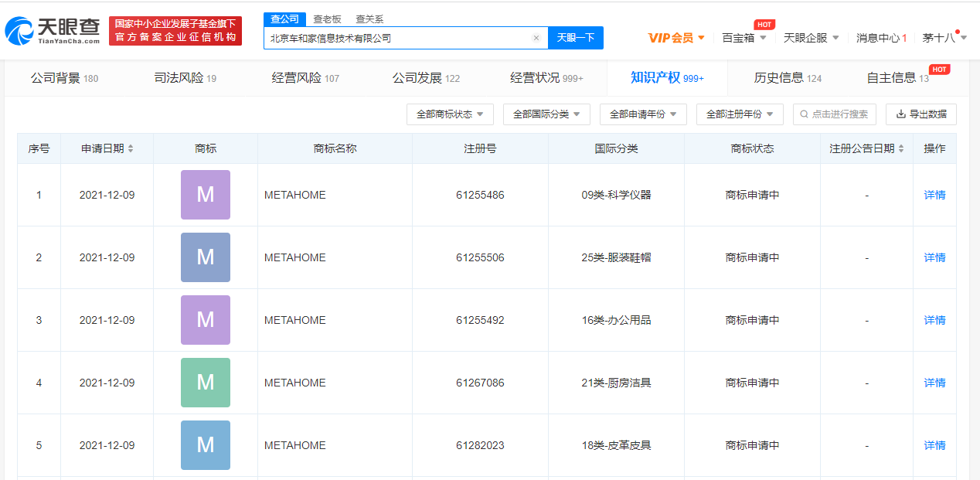Image resolution: width=980 pixels, height=480 pixels.
Task: Click the green M trademark icon in row 4
Action: point(205,383)
